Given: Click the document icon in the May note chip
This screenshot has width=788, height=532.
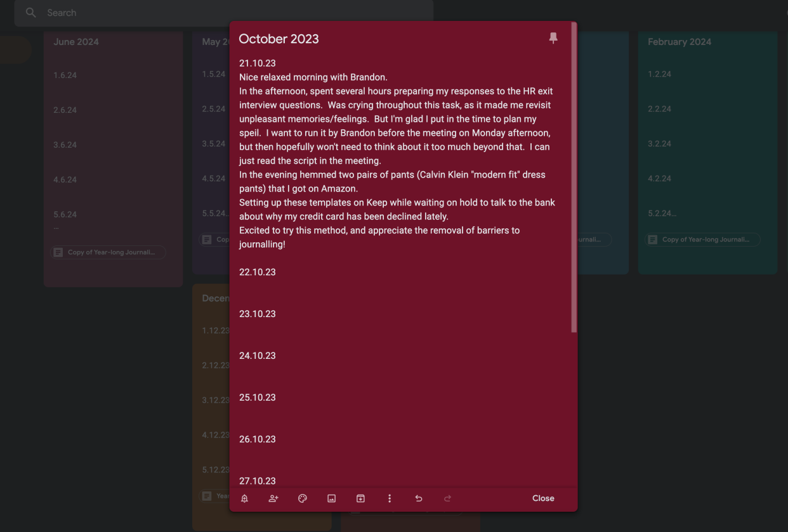Looking at the screenshot, I should [x=207, y=240].
